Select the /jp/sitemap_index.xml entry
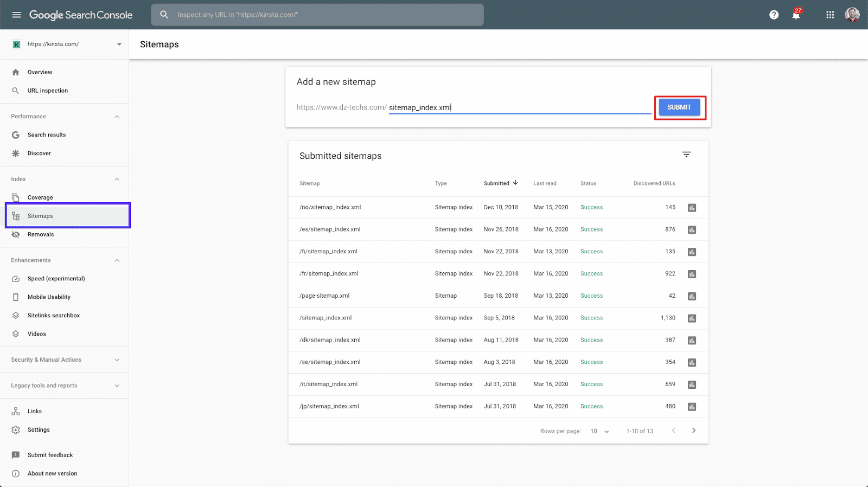 [329, 406]
